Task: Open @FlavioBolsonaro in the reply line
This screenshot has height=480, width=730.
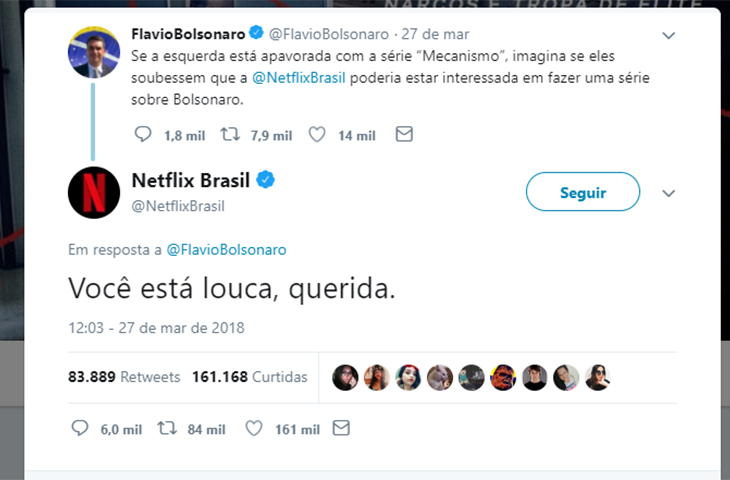Action: 228,249
